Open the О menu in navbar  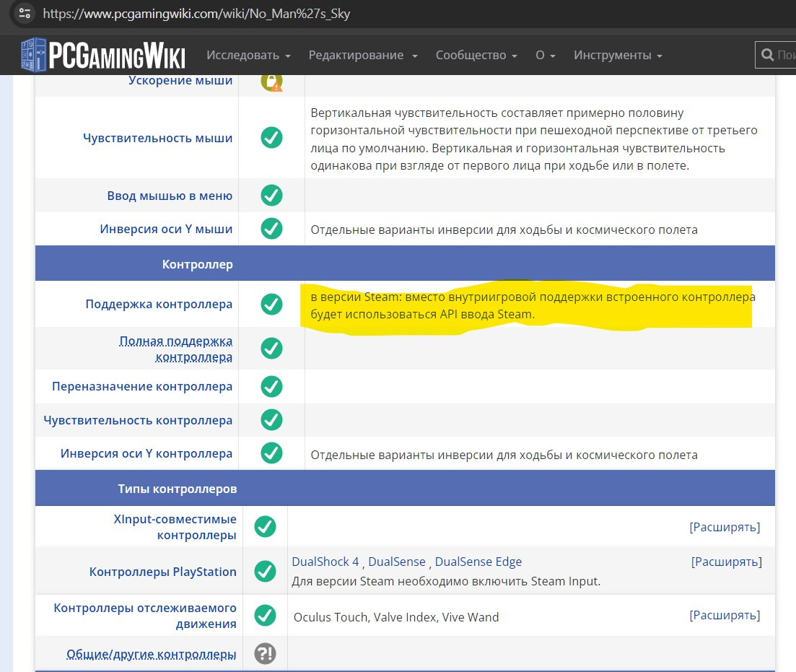tap(545, 56)
